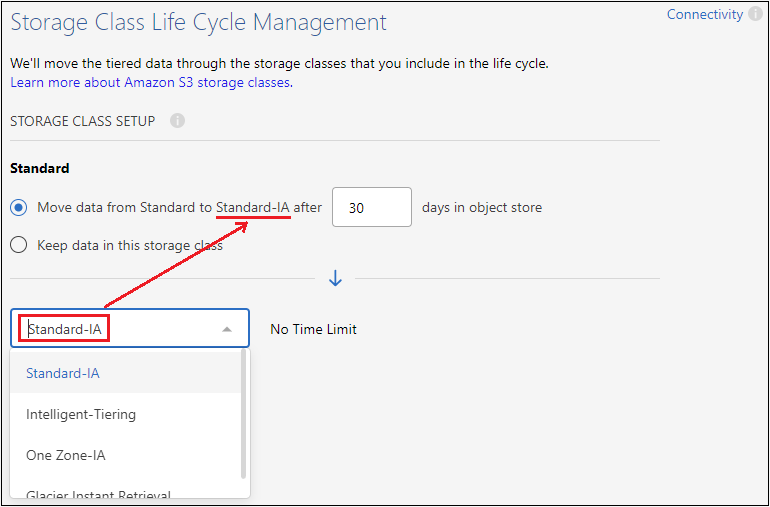Select the Glacier Instant Retrieval option

click(x=98, y=493)
